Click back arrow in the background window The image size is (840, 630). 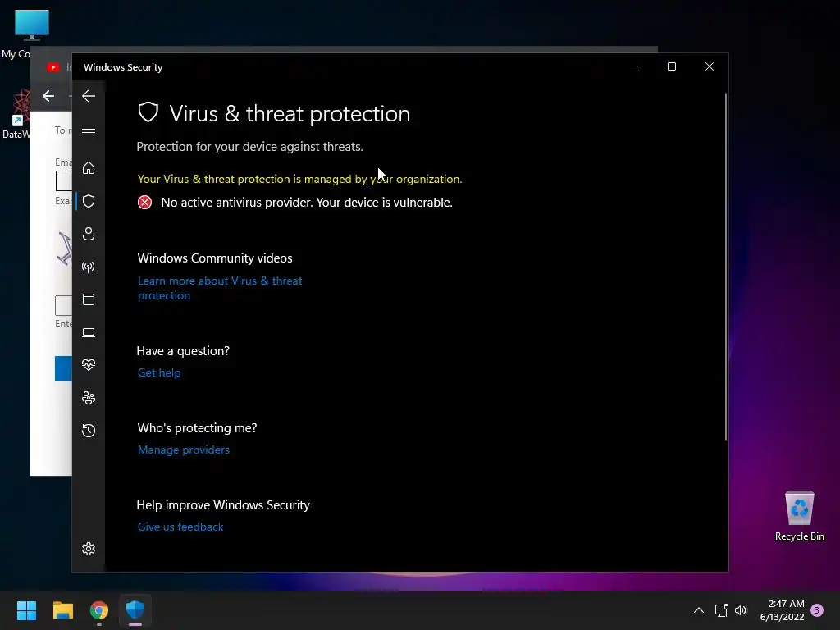(x=48, y=97)
